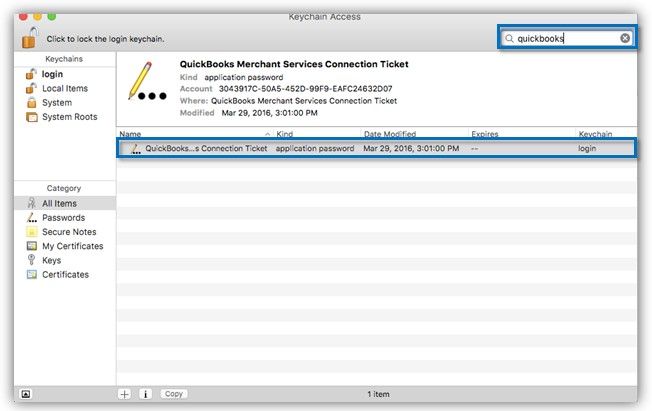Select the login keychain
Screen dimensions: 652x411
52,74
